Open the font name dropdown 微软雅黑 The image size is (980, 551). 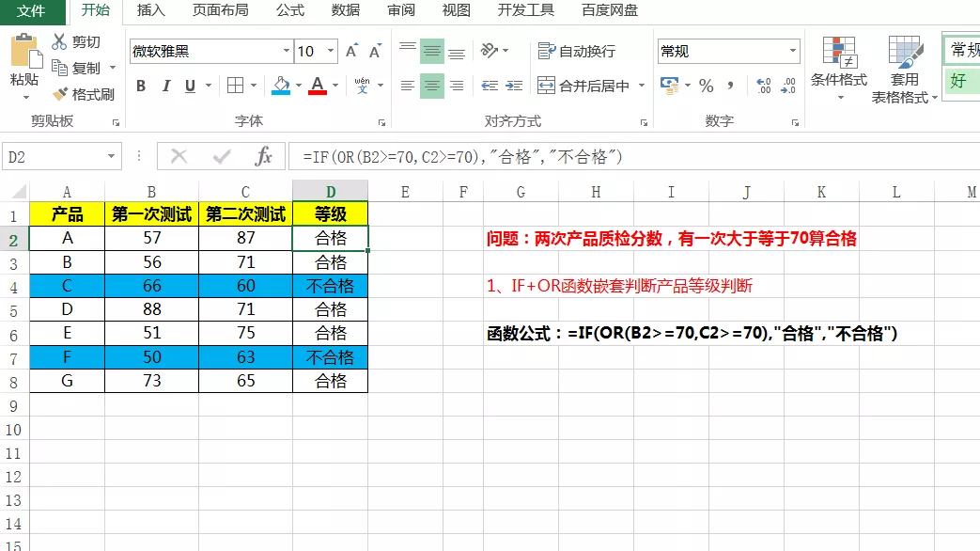(287, 52)
